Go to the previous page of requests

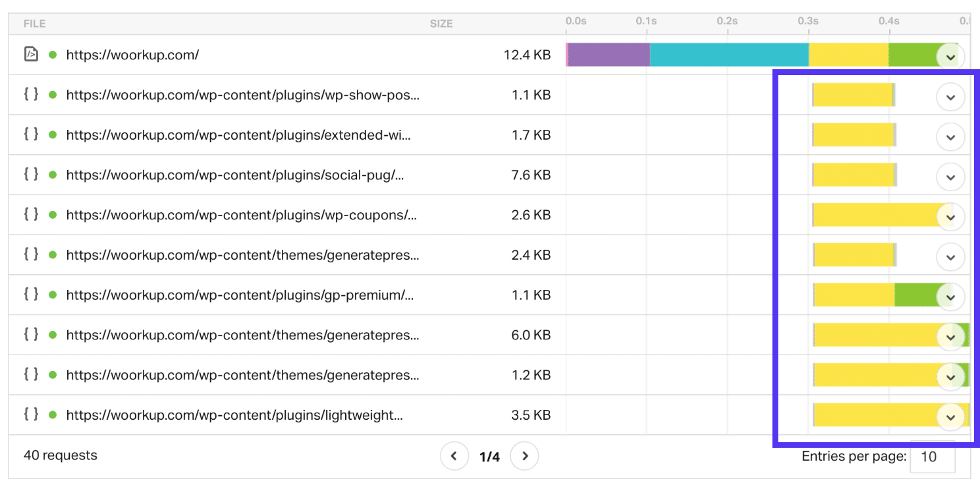click(454, 456)
